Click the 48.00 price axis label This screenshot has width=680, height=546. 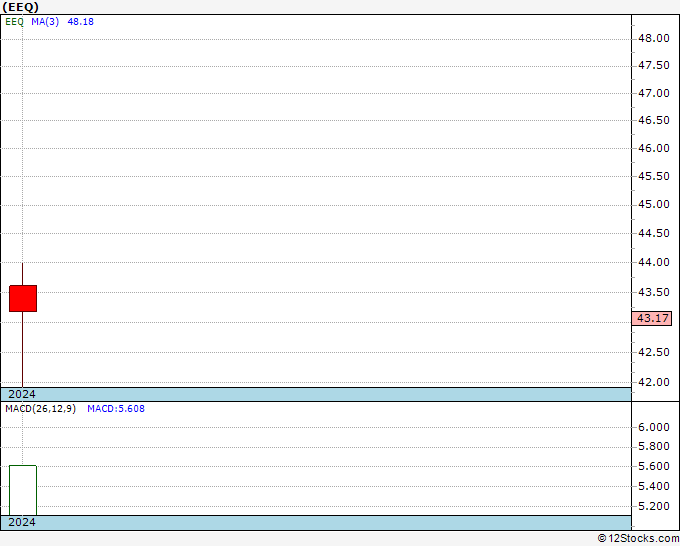[x=654, y=39]
